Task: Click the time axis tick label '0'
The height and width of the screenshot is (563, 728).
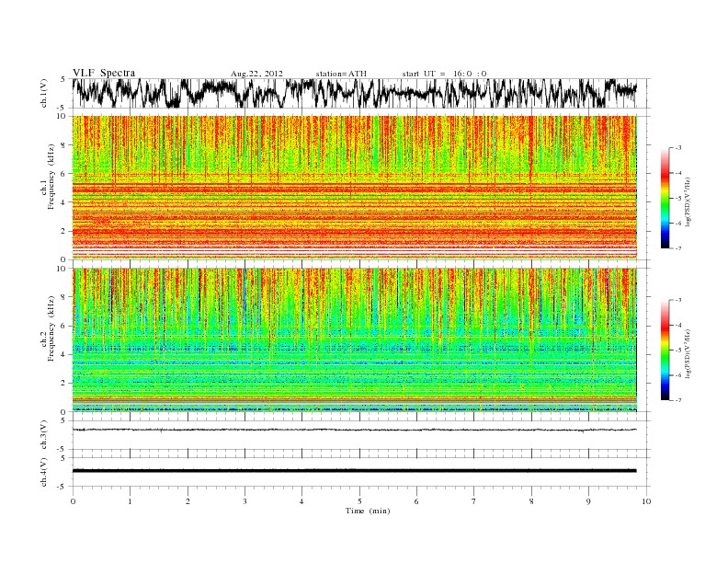Action: click(73, 501)
